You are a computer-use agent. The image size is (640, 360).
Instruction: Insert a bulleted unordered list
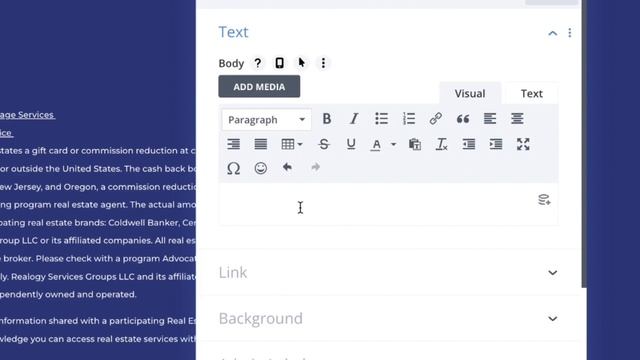point(381,119)
